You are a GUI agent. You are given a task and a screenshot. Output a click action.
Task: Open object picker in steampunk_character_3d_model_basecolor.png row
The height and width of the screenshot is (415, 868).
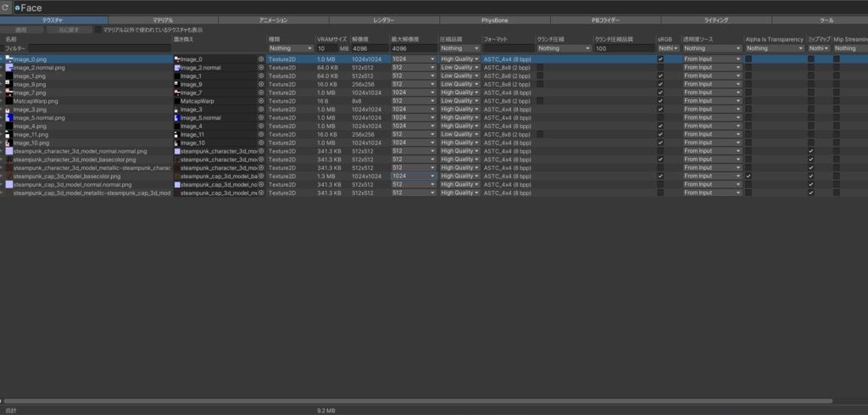pos(261,159)
